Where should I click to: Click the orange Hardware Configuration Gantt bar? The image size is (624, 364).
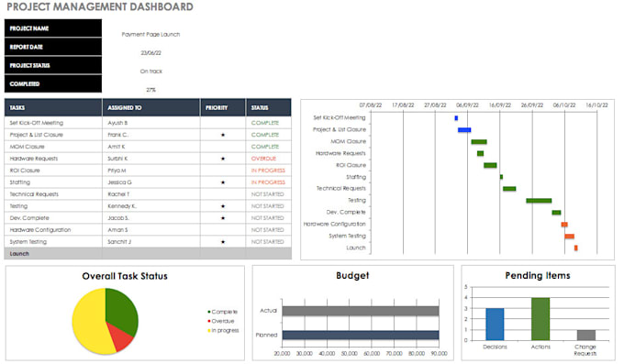(564, 225)
